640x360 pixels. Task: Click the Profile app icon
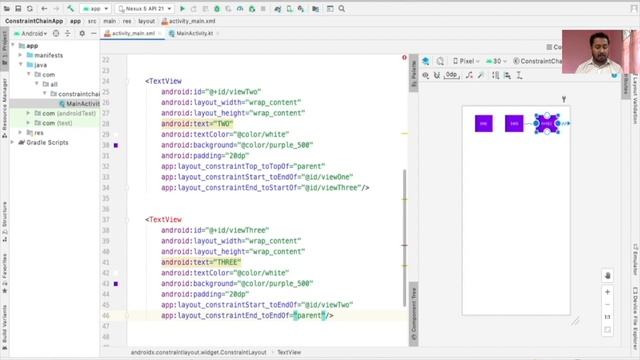pyautogui.click(x=240, y=9)
